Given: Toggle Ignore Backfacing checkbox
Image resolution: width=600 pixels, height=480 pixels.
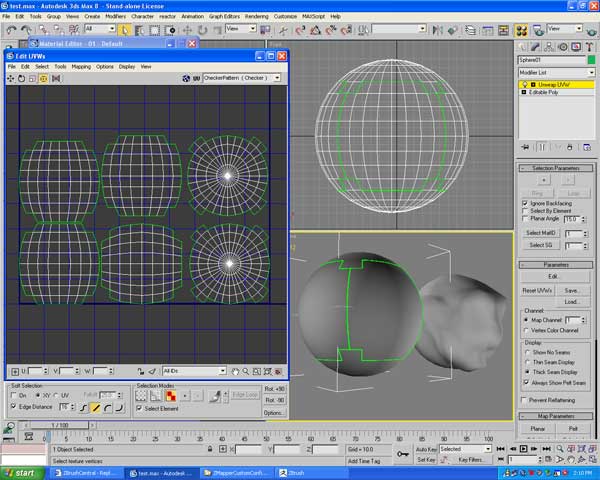Looking at the screenshot, I should [x=525, y=203].
